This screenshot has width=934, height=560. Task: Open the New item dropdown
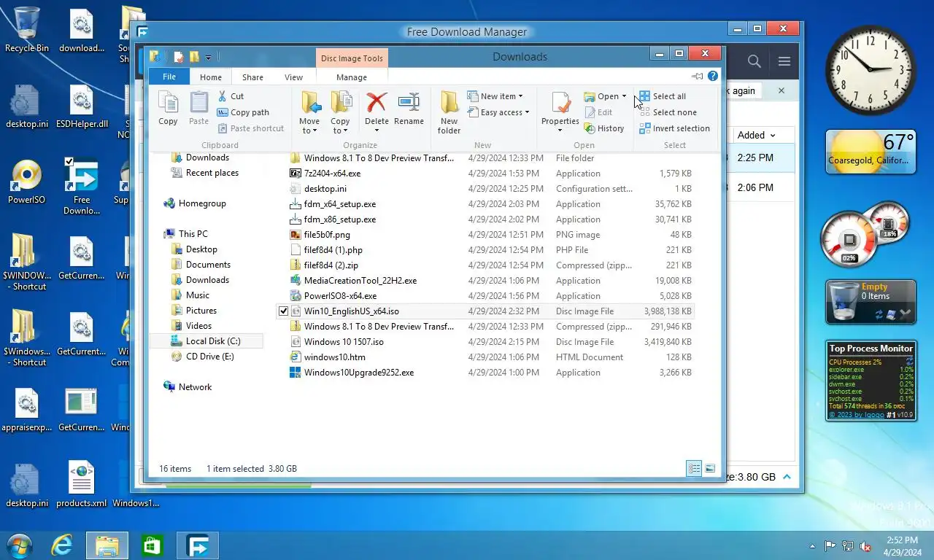pos(495,96)
